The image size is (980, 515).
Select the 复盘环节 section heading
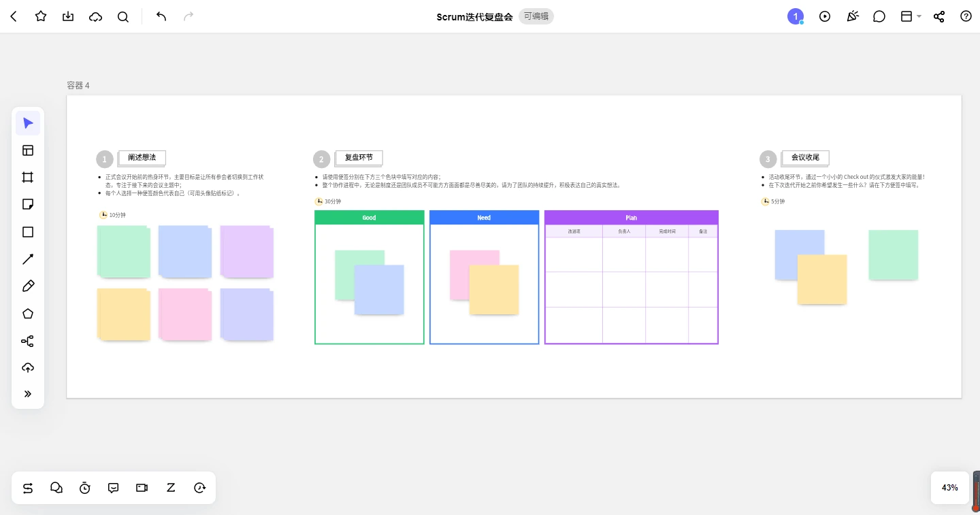click(x=359, y=158)
